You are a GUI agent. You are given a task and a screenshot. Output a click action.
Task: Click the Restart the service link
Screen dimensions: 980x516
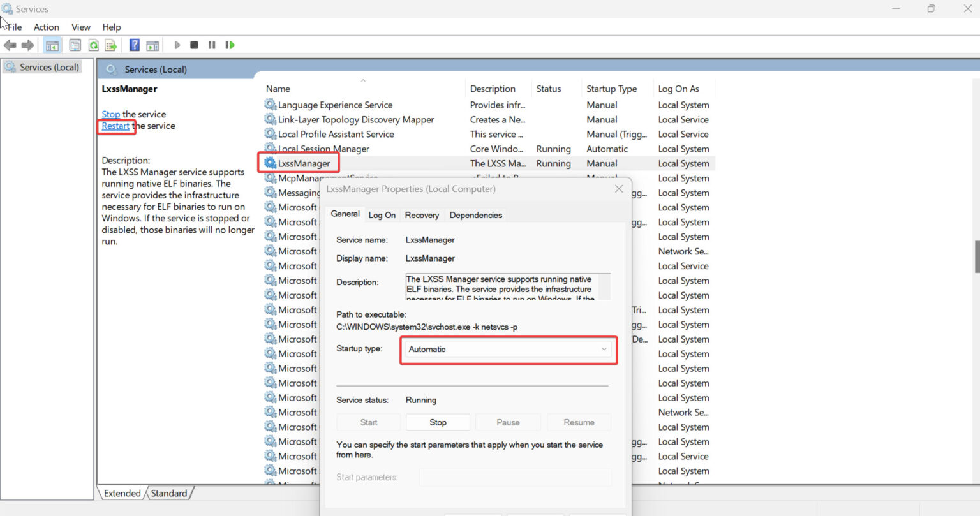pos(115,126)
